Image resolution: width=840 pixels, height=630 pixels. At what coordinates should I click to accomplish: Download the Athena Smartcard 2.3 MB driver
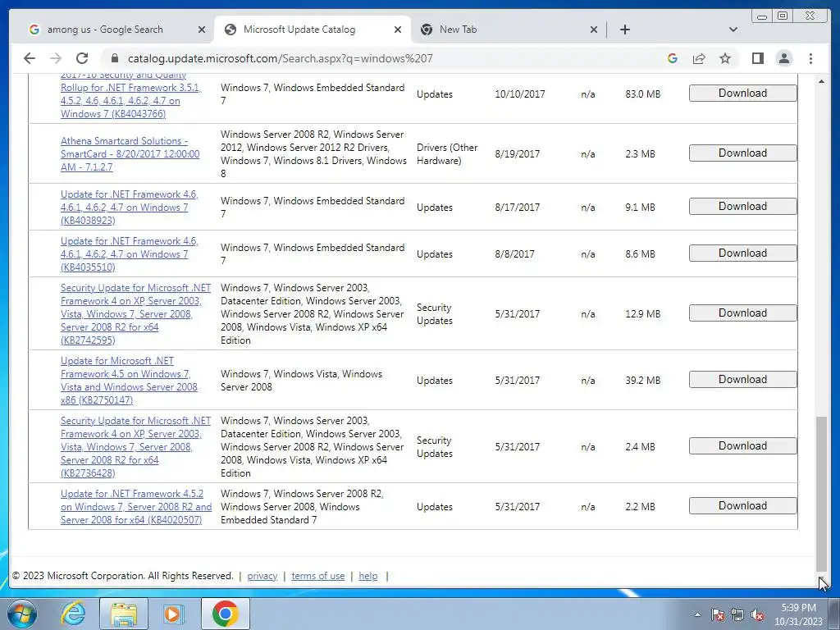[x=742, y=153]
